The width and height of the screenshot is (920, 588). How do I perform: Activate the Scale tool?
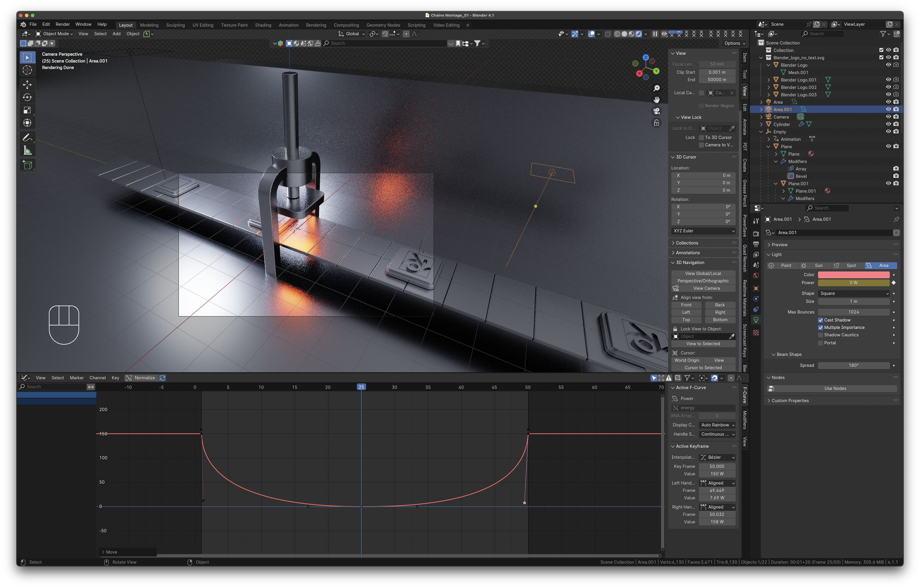click(x=27, y=110)
